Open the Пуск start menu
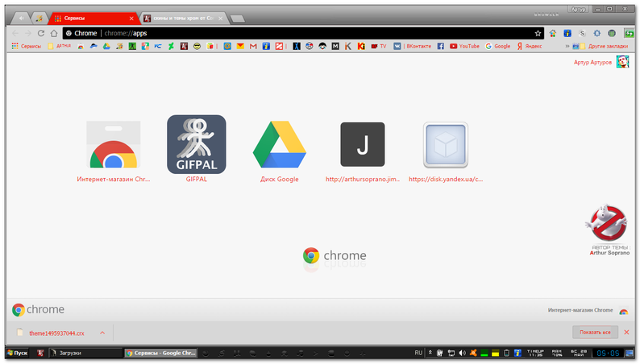 click(x=17, y=353)
